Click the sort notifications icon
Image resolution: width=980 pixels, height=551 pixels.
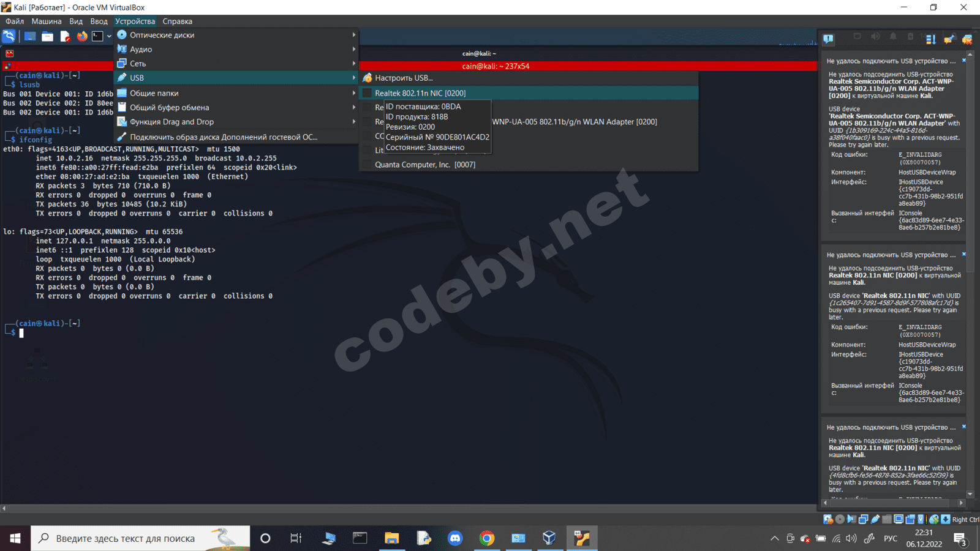[x=930, y=39]
